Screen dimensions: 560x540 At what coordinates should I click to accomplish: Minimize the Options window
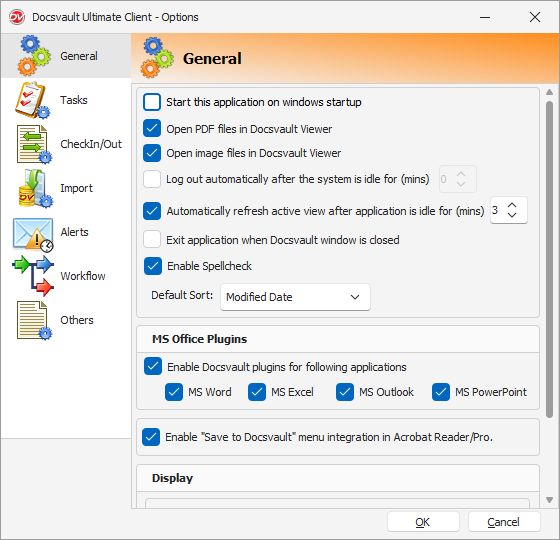coord(485,17)
